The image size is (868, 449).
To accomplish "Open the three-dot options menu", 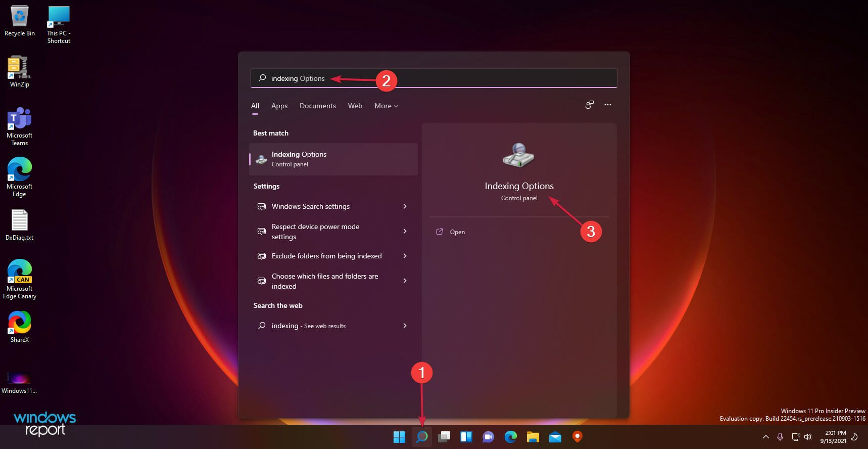I will point(608,105).
